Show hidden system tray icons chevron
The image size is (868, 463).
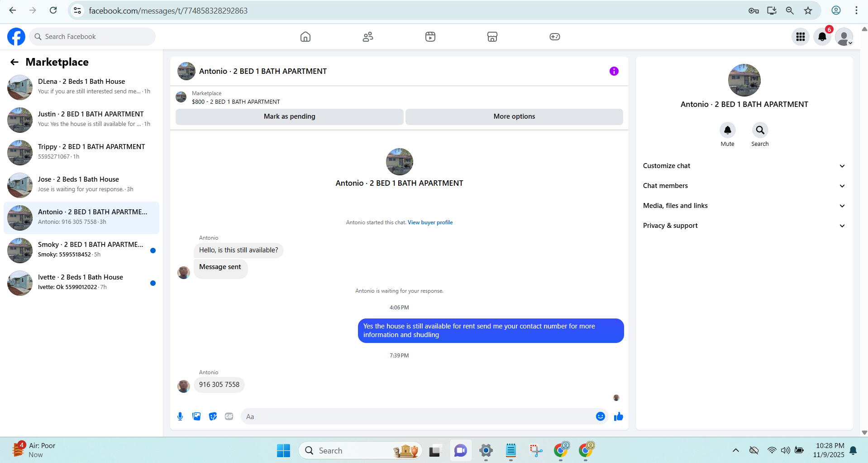point(736,450)
